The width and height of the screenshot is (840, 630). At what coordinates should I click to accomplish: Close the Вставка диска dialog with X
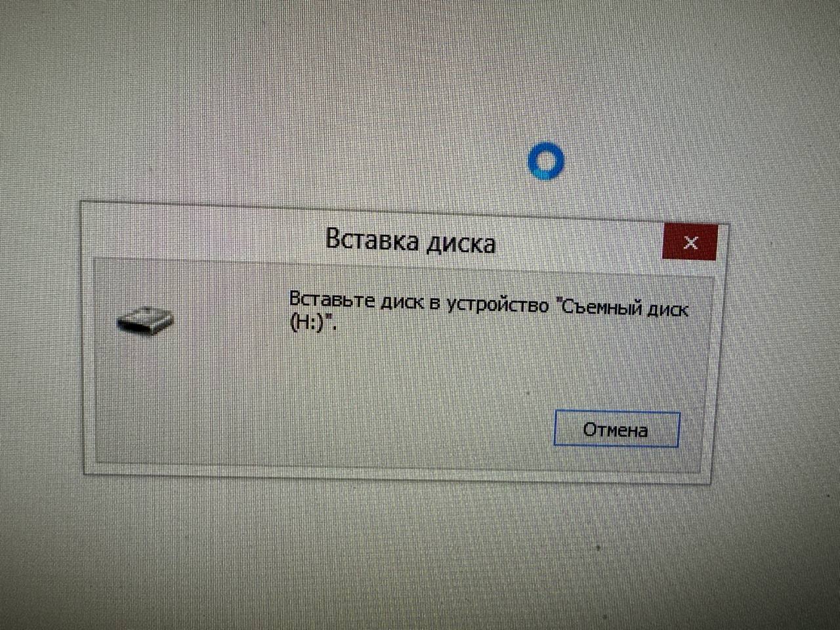pyautogui.click(x=690, y=242)
